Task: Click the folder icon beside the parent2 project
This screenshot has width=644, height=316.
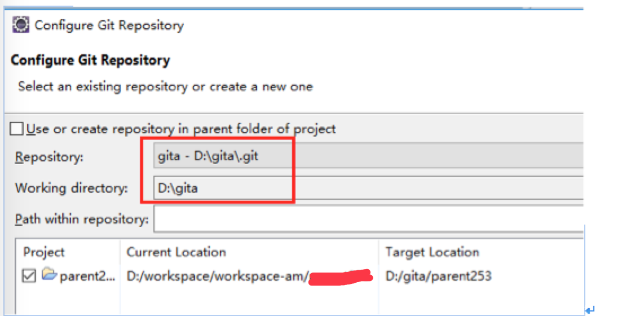Action: 49,275
